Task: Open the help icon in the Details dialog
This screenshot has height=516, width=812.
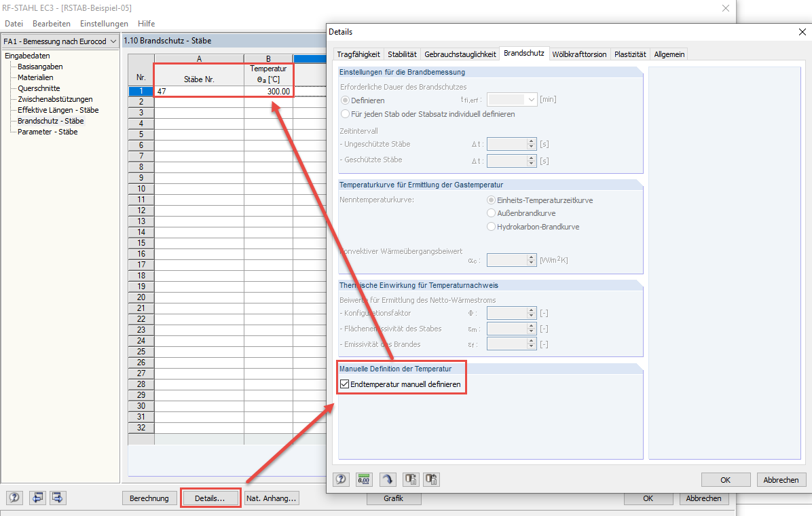Action: [x=341, y=479]
